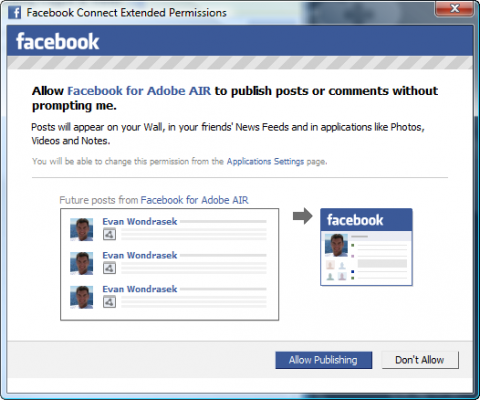Screen dimensions: 480x400
Task: Click the facebook profile preview image
Action: click(366, 247)
